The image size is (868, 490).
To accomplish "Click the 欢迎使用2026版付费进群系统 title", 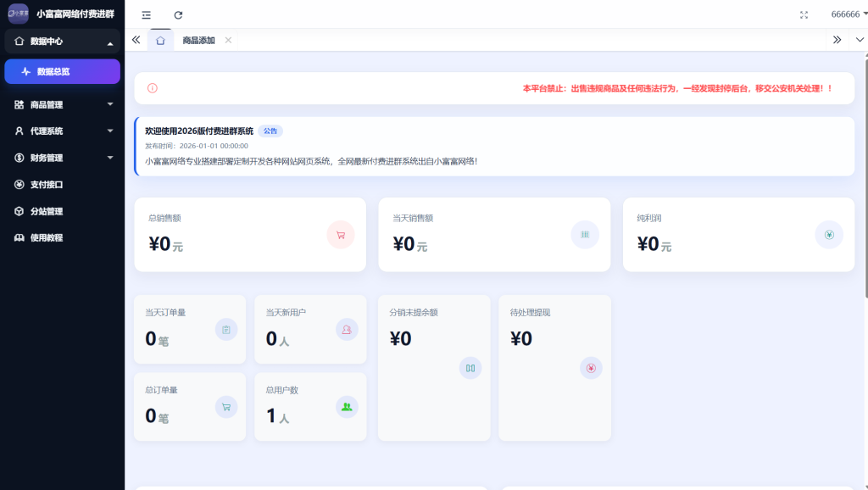I will pyautogui.click(x=199, y=131).
